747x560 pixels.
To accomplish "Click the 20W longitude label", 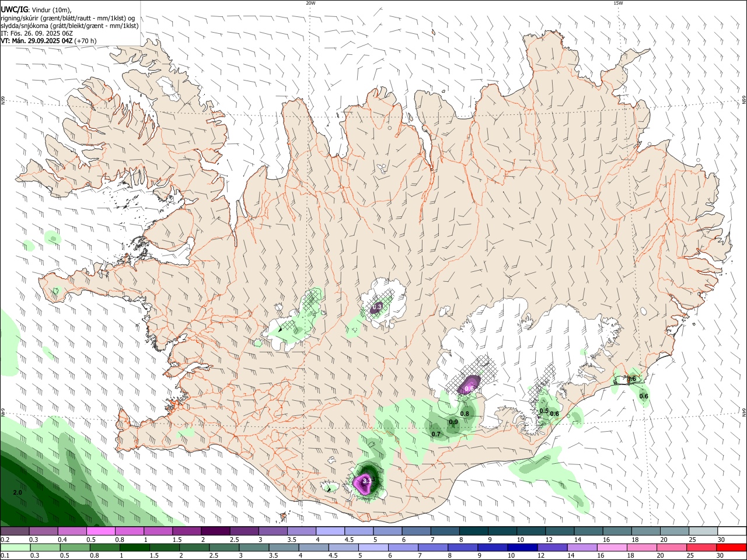I will click(310, 3).
